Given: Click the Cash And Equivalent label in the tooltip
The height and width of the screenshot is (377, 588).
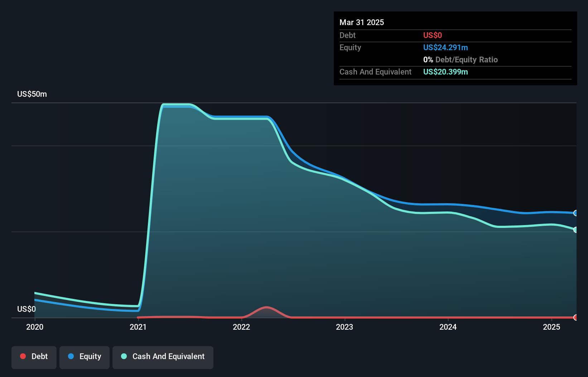Looking at the screenshot, I should point(375,72).
